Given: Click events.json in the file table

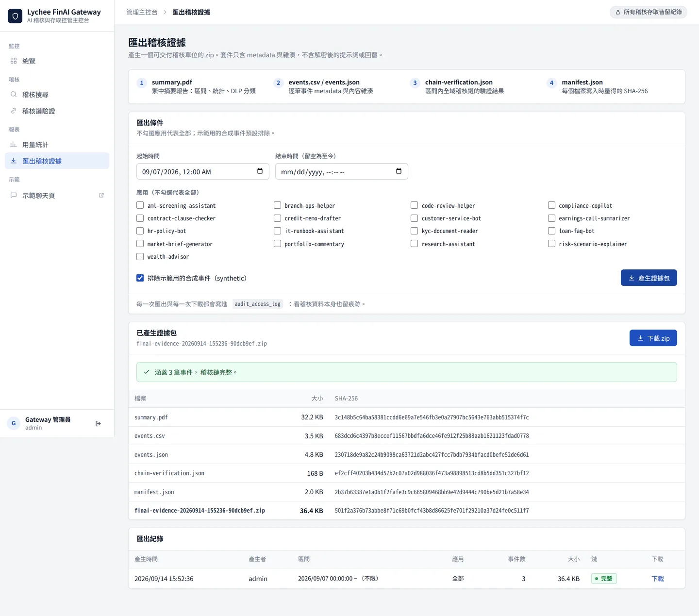Looking at the screenshot, I should [151, 455].
